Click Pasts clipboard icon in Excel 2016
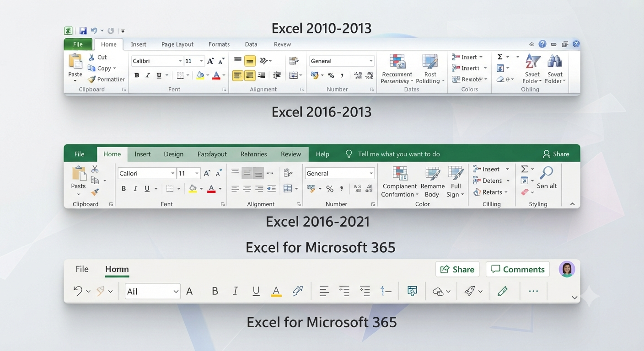644x351 pixels. [x=79, y=174]
